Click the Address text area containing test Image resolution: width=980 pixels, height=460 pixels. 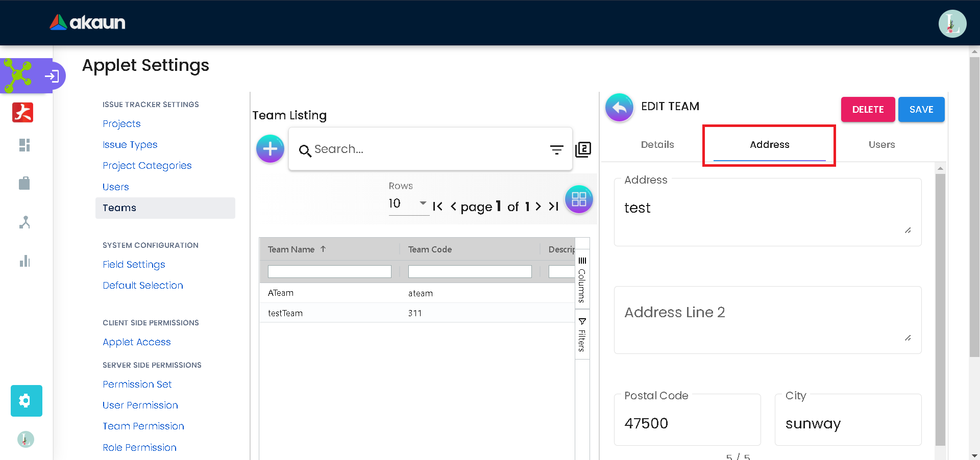768,212
